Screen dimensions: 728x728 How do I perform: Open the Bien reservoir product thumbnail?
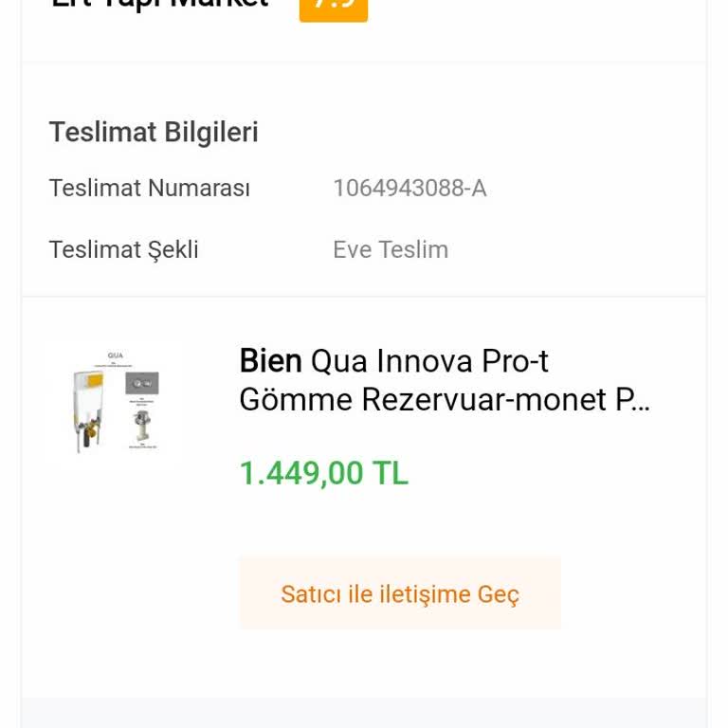[115, 403]
